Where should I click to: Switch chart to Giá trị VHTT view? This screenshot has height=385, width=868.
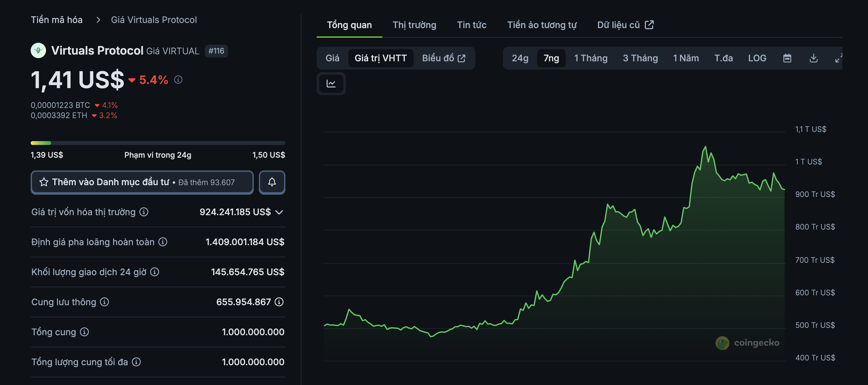pos(380,58)
